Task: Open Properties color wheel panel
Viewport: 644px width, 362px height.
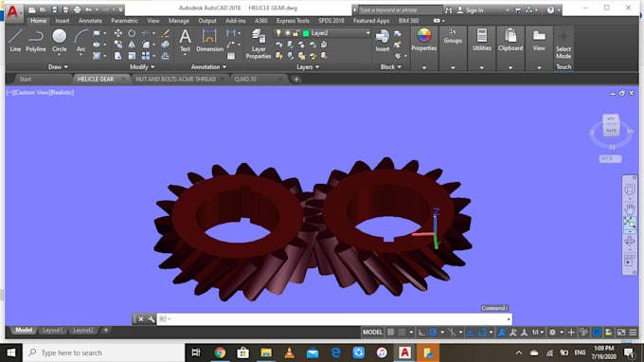Action: [x=424, y=40]
